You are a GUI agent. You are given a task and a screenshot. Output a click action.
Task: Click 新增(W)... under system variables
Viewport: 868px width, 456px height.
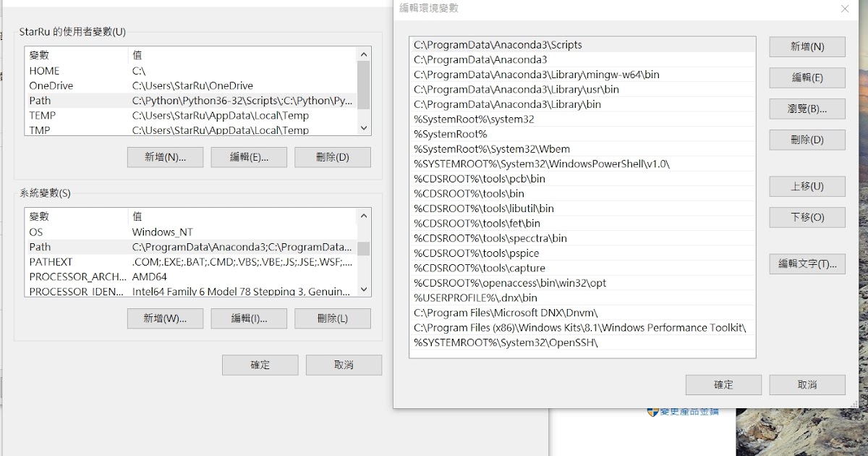(165, 318)
